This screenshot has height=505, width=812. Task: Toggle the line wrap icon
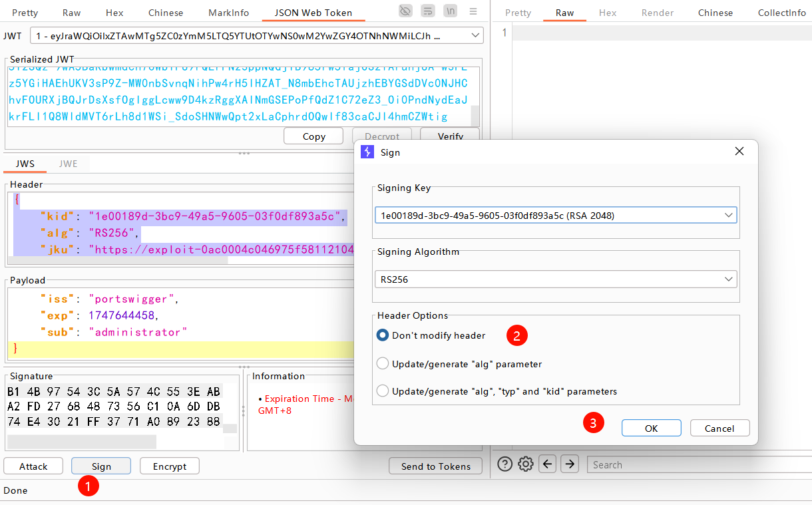[428, 11]
